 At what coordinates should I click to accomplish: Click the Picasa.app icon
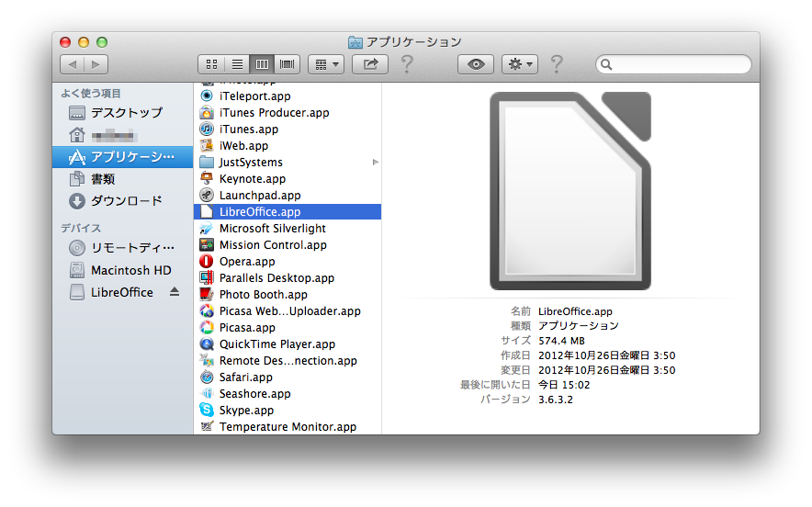coord(207,327)
